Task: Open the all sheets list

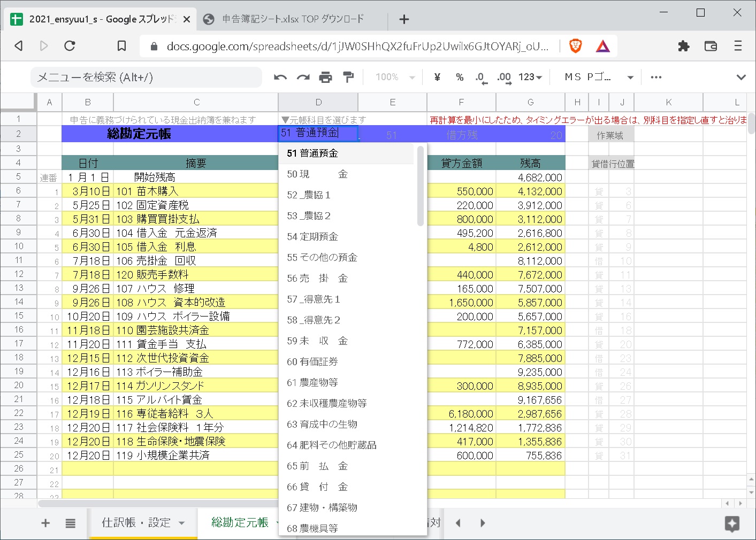Action: click(70, 523)
